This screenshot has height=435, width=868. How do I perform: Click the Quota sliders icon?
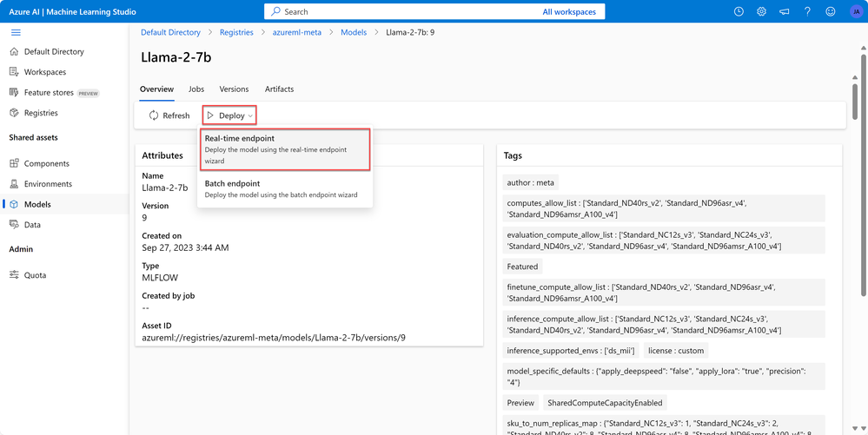pos(14,275)
